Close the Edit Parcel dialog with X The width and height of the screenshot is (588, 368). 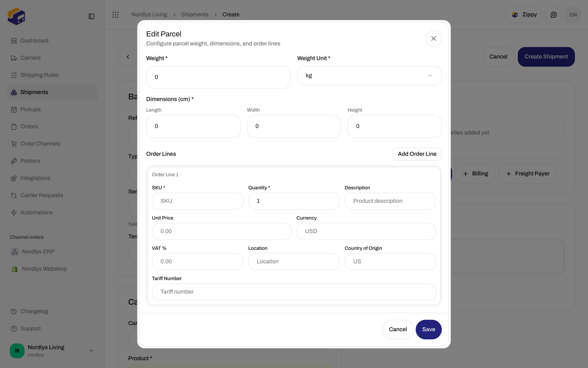click(433, 38)
